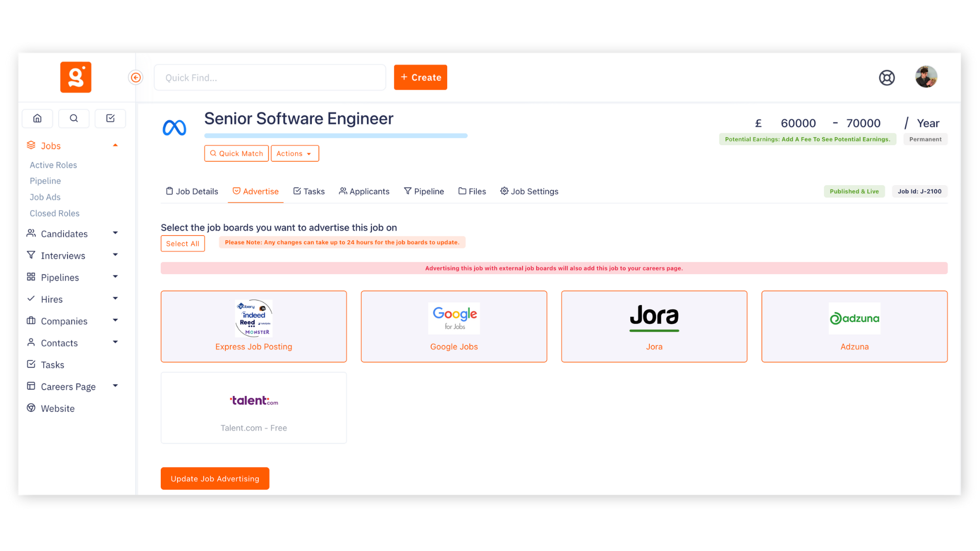
Task: Click the Adzuna logo
Action: click(854, 318)
